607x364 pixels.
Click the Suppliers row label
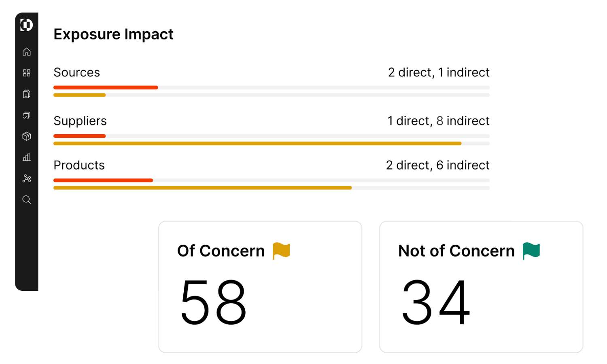(x=80, y=121)
